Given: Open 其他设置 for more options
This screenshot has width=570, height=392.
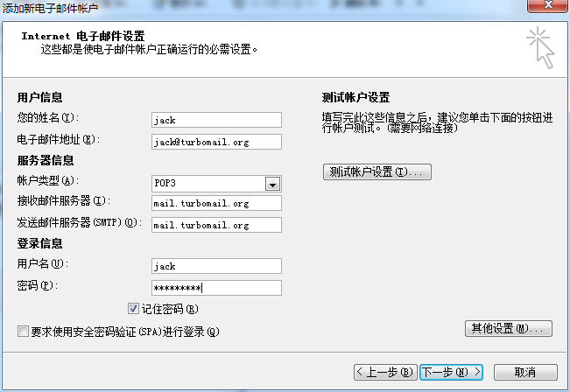Looking at the screenshot, I should coord(508,329).
